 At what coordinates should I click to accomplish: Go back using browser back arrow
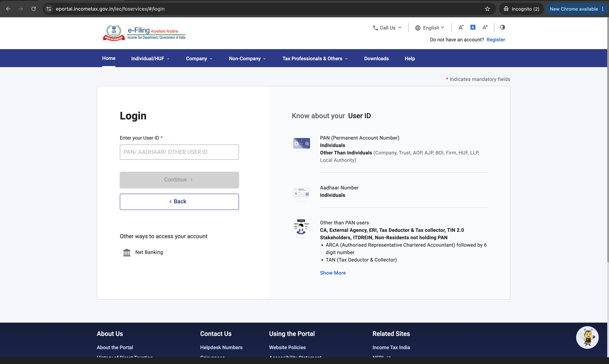pyautogui.click(x=8, y=9)
